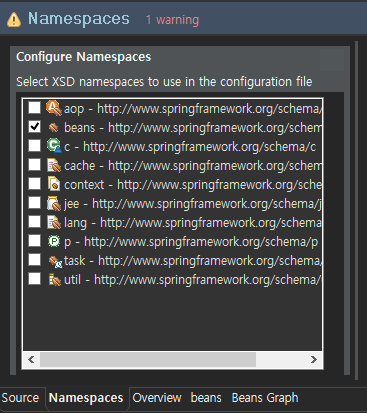This screenshot has height=413, width=367.
Task: Tick the c namespace checkbox
Action: [x=34, y=146]
